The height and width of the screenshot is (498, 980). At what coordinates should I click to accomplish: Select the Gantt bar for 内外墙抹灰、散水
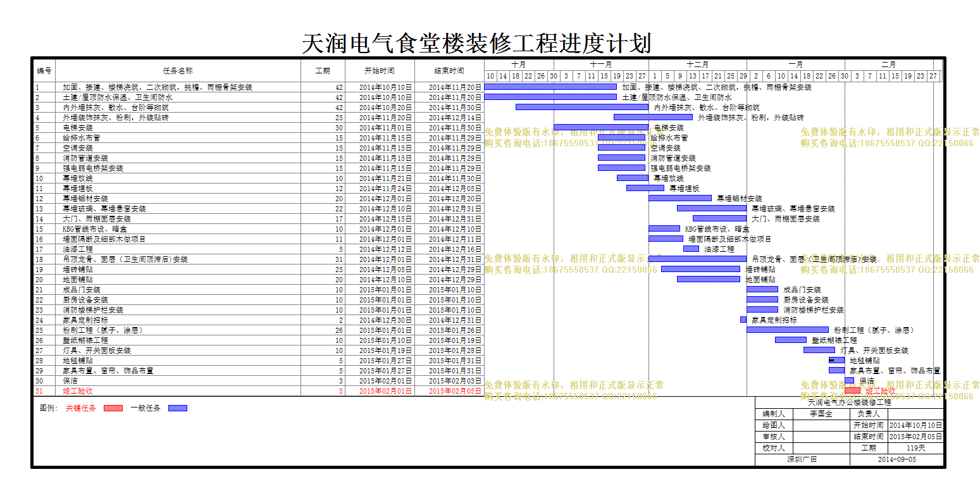582,108
